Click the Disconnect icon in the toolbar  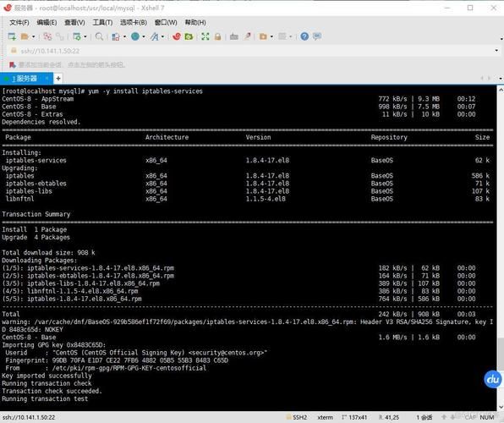pos(47,36)
